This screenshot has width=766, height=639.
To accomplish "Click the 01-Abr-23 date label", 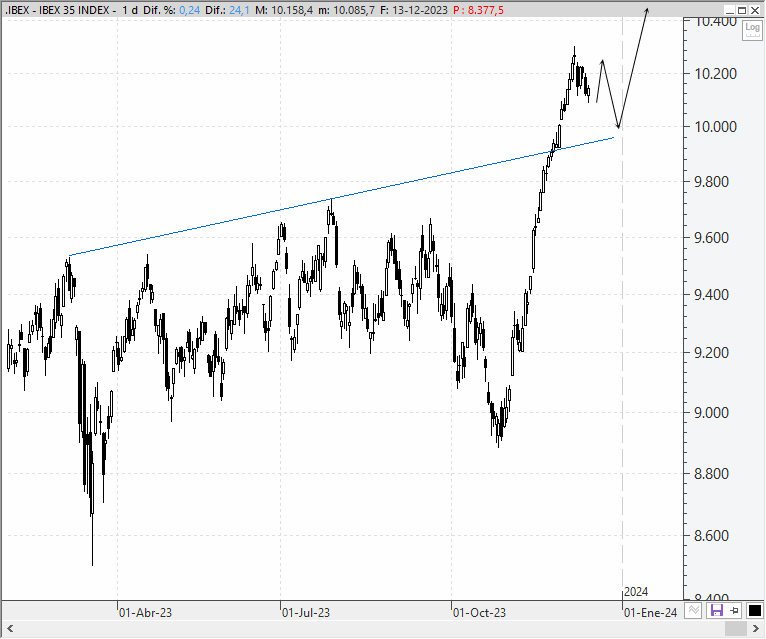I will (146, 613).
